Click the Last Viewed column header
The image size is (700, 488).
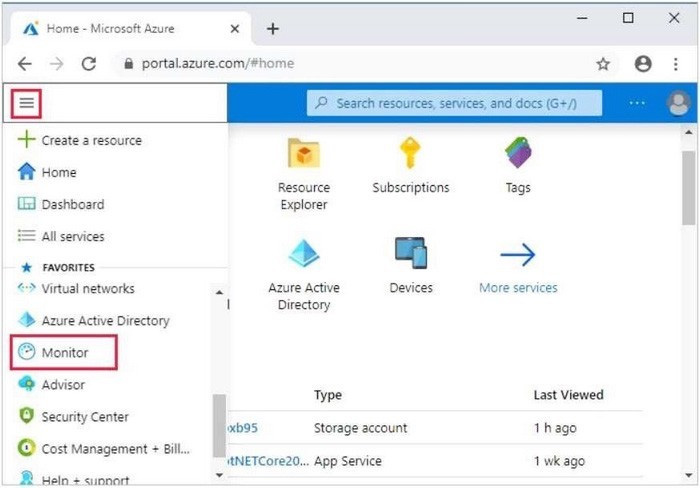(x=568, y=395)
